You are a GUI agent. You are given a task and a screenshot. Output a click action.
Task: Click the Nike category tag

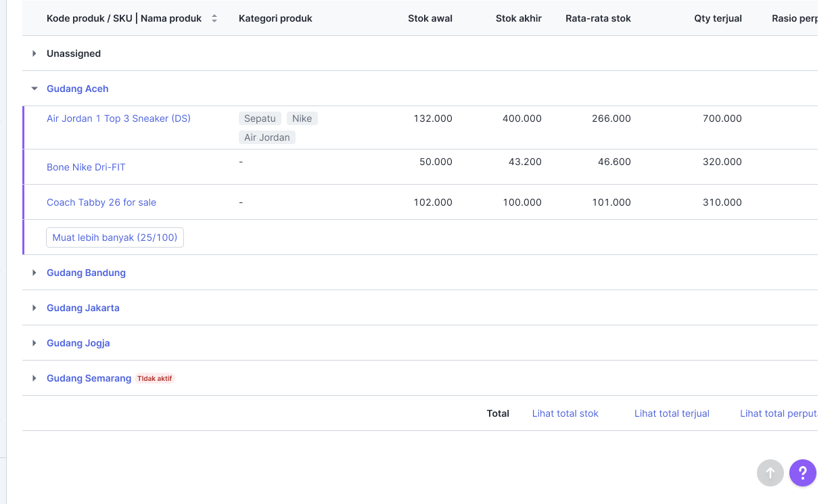tap(302, 118)
